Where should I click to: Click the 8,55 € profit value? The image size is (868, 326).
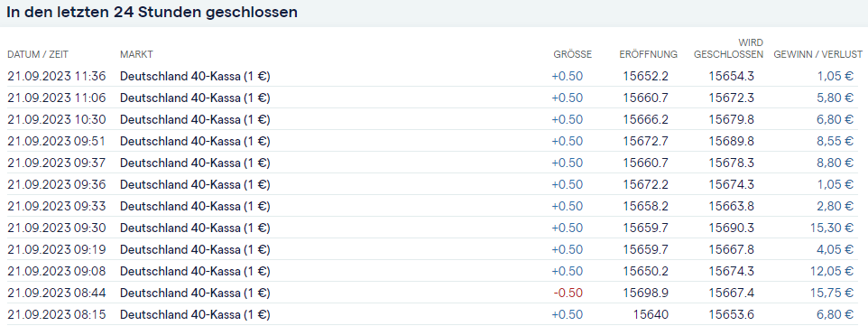point(835,142)
